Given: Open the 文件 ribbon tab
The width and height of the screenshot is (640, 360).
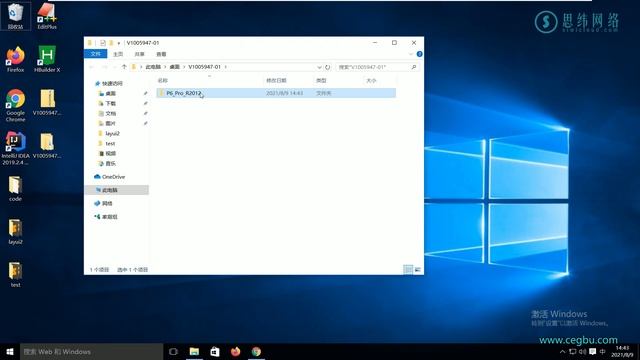Looking at the screenshot, I should click(96, 54).
